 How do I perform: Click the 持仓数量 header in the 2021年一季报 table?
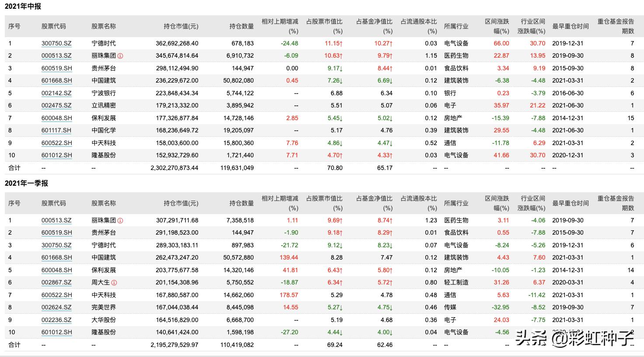[242, 203]
